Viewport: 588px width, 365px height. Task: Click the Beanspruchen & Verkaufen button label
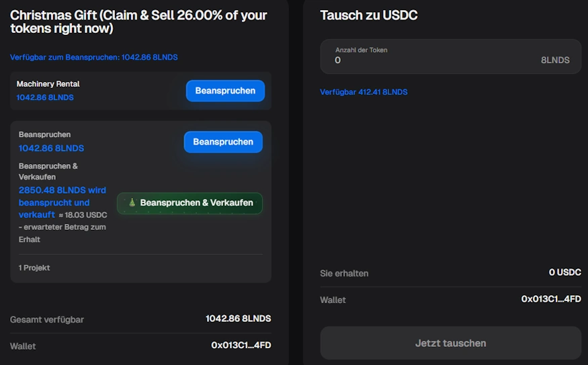[196, 202]
